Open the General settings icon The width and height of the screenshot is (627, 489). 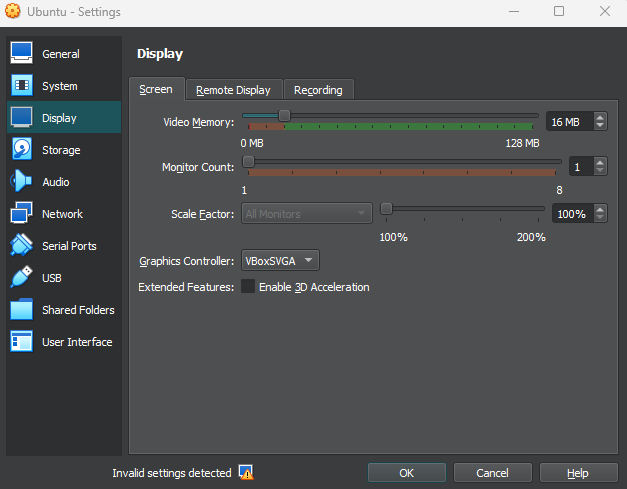pyautogui.click(x=22, y=54)
